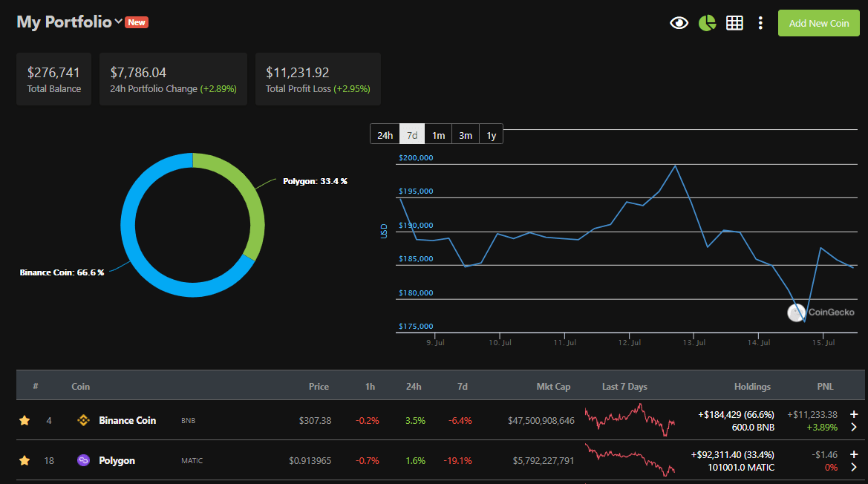Click the $307.38 price cell
Image resolution: width=868 pixels, height=484 pixels.
click(315, 420)
